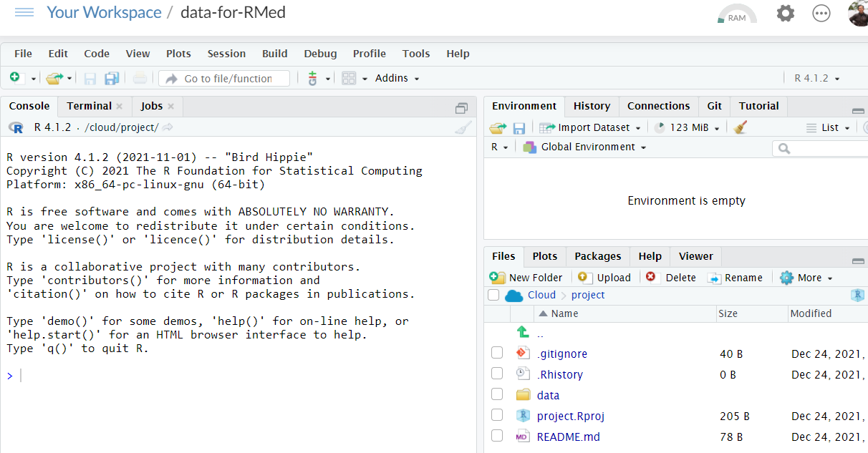This screenshot has width=868, height=453.
Task: Click the load workspace folder icon
Action: click(497, 127)
